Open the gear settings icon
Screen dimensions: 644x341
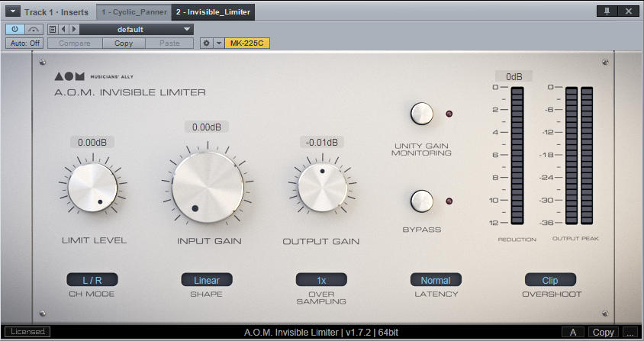[207, 43]
